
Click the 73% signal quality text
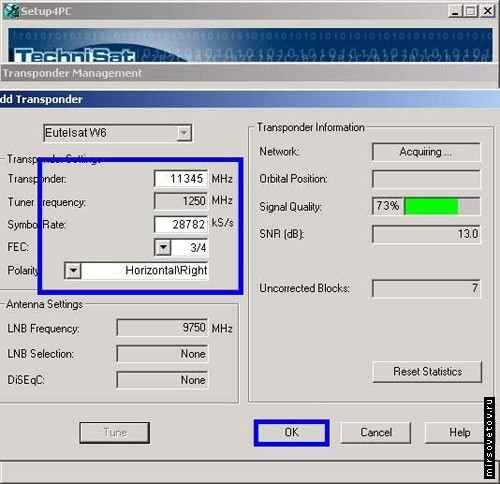[x=388, y=206]
